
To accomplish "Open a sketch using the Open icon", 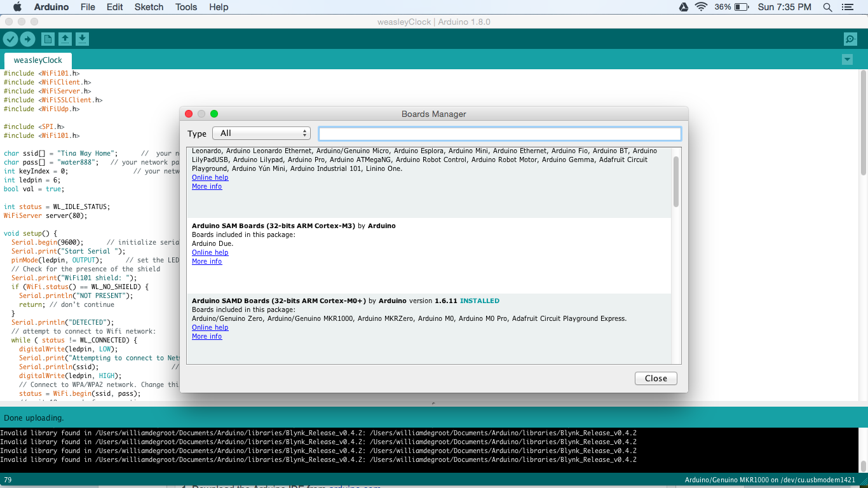I will tap(65, 39).
